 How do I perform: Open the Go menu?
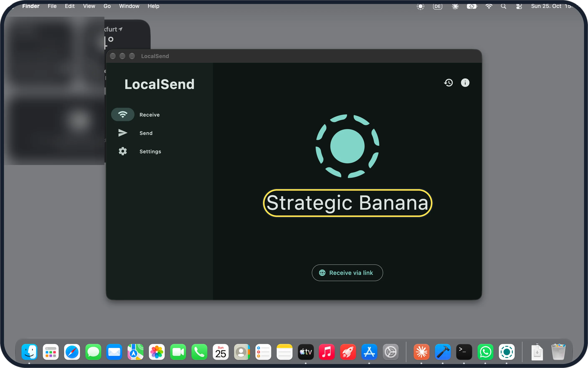107,6
